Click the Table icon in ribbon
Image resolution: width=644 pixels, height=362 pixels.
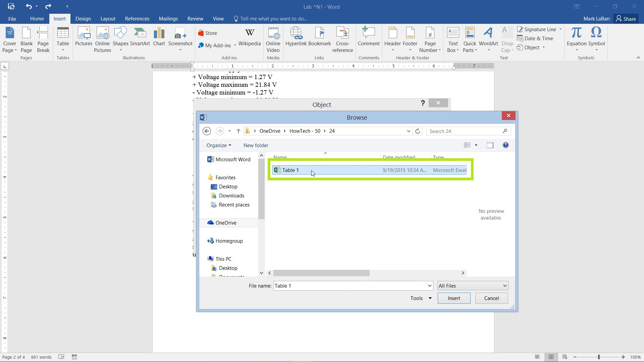click(x=63, y=39)
